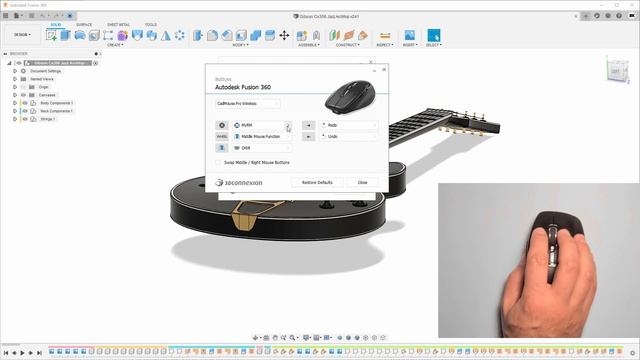This screenshot has width=640, height=360.
Task: Toggle visibility of the root component
Action: tap(19, 63)
